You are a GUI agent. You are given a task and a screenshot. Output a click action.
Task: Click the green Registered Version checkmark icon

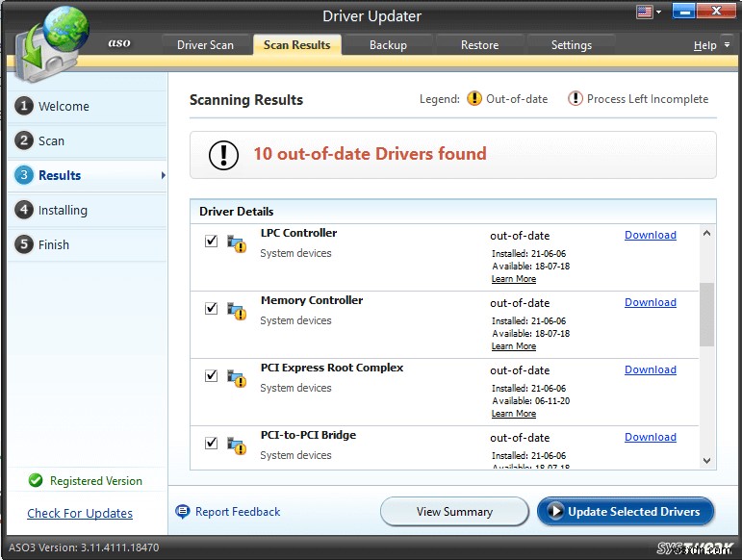36,481
